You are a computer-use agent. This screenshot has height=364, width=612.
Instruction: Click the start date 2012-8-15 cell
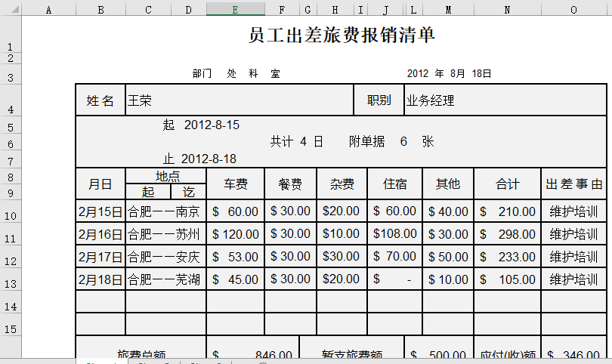[212, 125]
